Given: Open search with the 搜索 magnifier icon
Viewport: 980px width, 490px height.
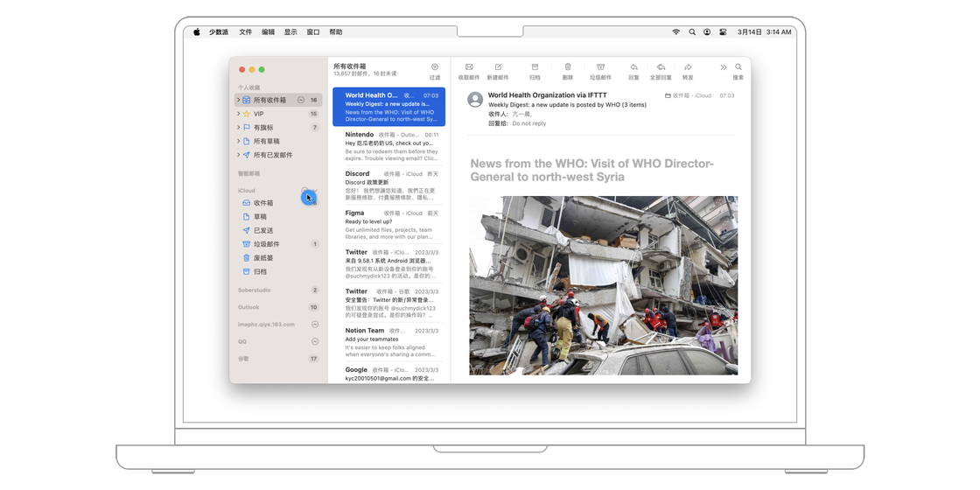Looking at the screenshot, I should click(738, 67).
